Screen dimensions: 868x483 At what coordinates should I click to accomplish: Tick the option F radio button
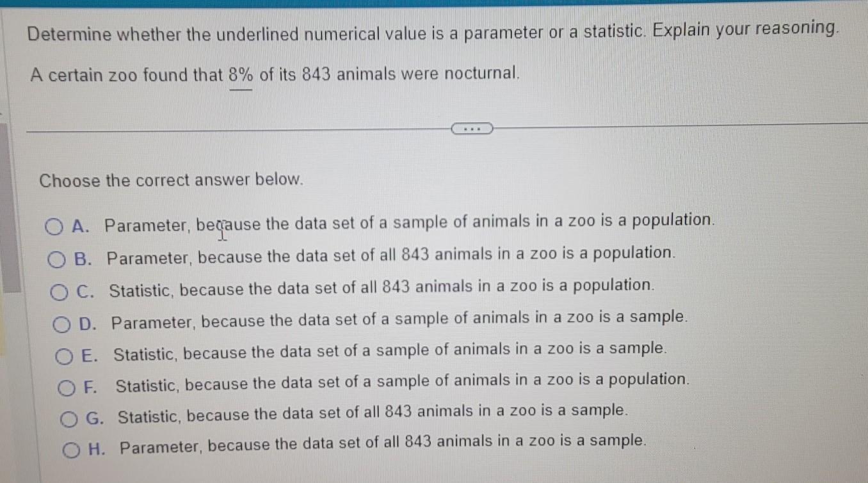tap(67, 387)
